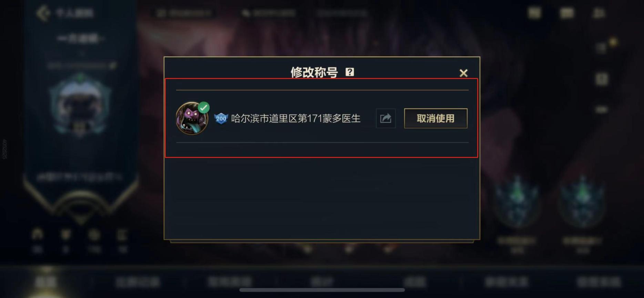Click the 取消使用 button
Image resolution: width=644 pixels, height=298 pixels.
coord(436,118)
